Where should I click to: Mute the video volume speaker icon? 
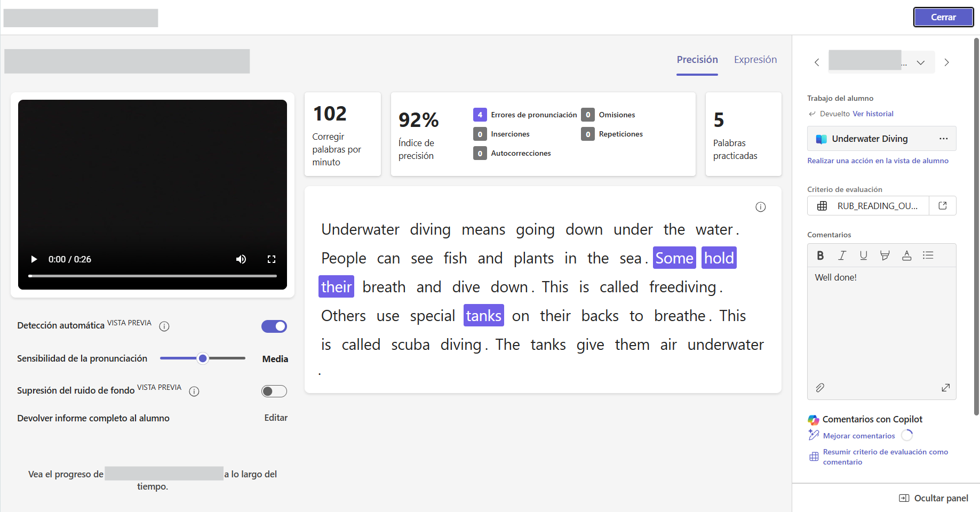coord(241,259)
